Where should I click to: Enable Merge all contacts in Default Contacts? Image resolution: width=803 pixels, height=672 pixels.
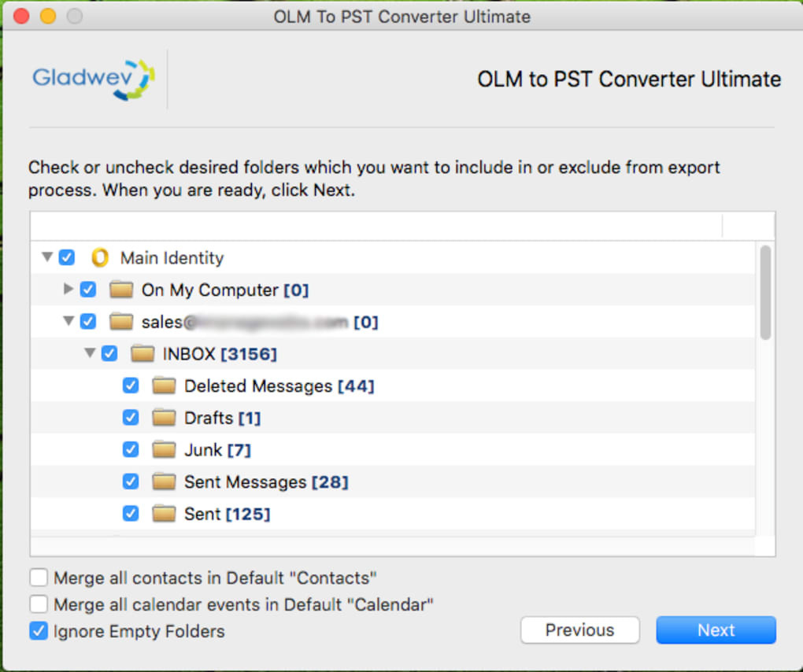39,578
